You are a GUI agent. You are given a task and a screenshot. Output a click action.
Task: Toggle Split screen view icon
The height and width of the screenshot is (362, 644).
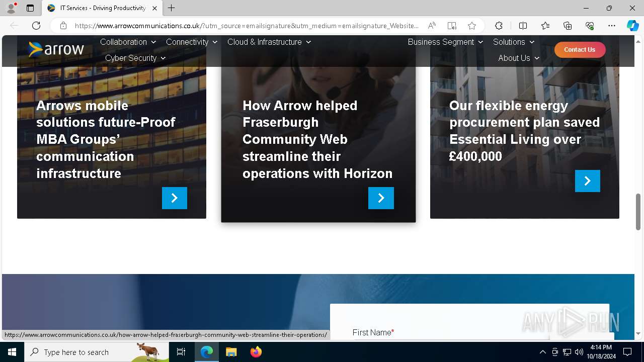pos(523,26)
